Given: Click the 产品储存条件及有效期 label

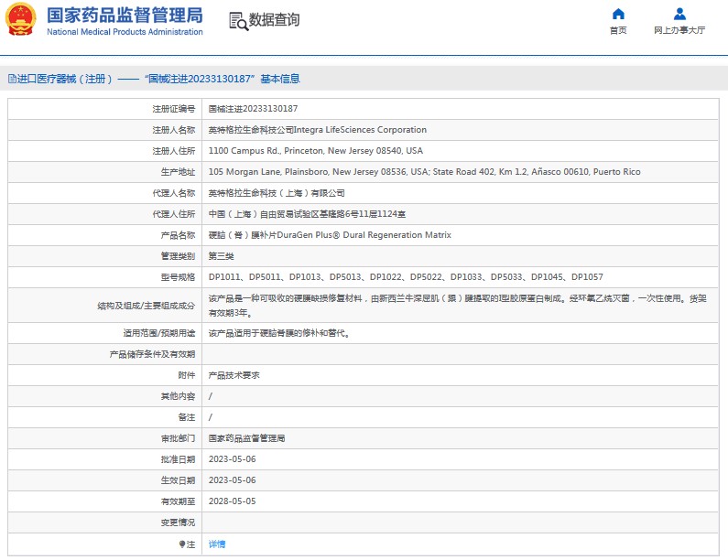Looking at the screenshot, I should coord(152,354).
